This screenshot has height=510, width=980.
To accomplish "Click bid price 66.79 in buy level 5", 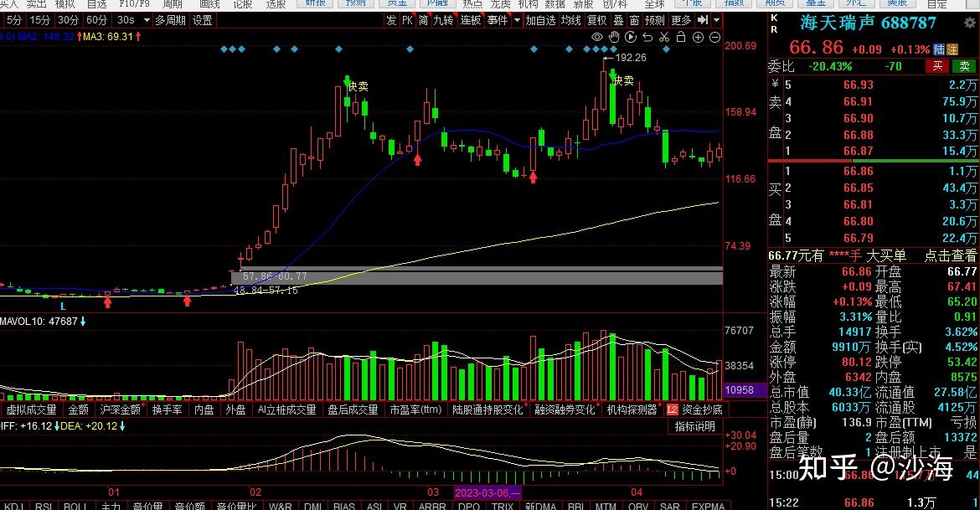I will click(858, 238).
